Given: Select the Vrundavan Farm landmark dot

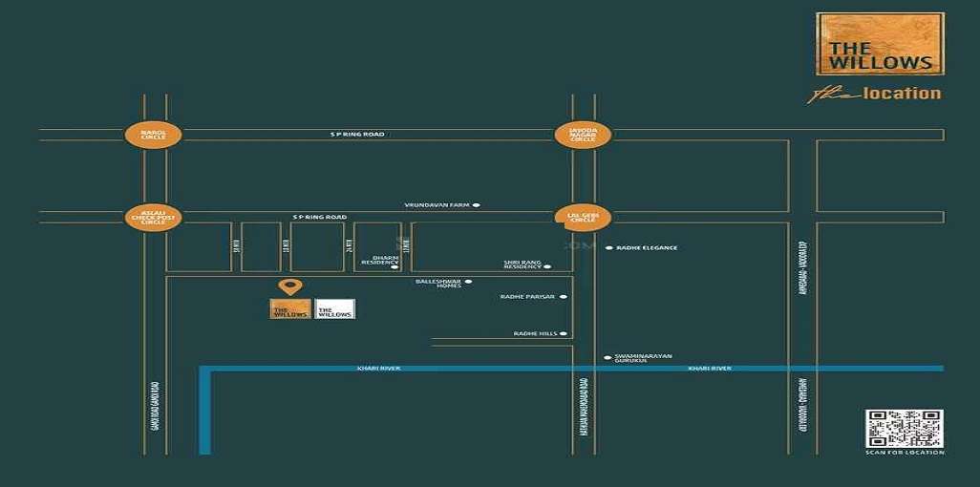Looking at the screenshot, I should (477, 204).
